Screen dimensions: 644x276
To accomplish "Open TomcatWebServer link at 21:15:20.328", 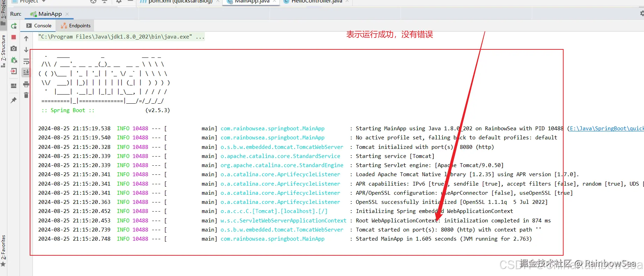I will [282, 147].
